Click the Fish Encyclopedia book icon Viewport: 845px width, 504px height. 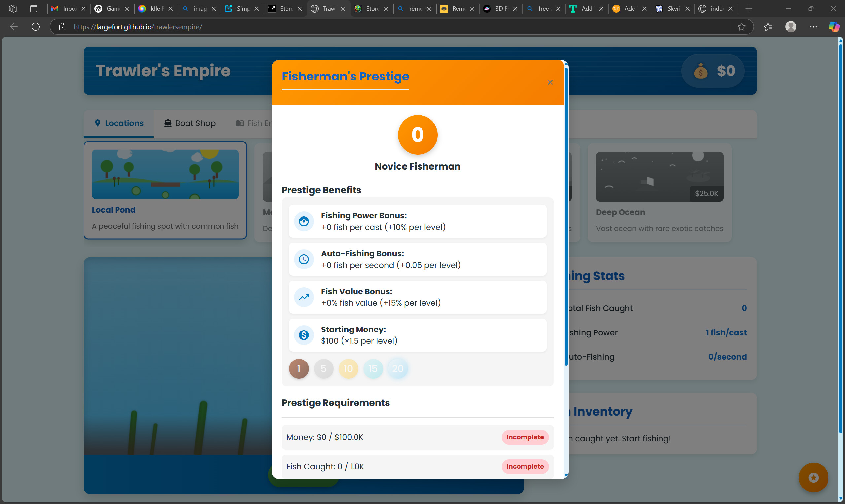tap(240, 123)
